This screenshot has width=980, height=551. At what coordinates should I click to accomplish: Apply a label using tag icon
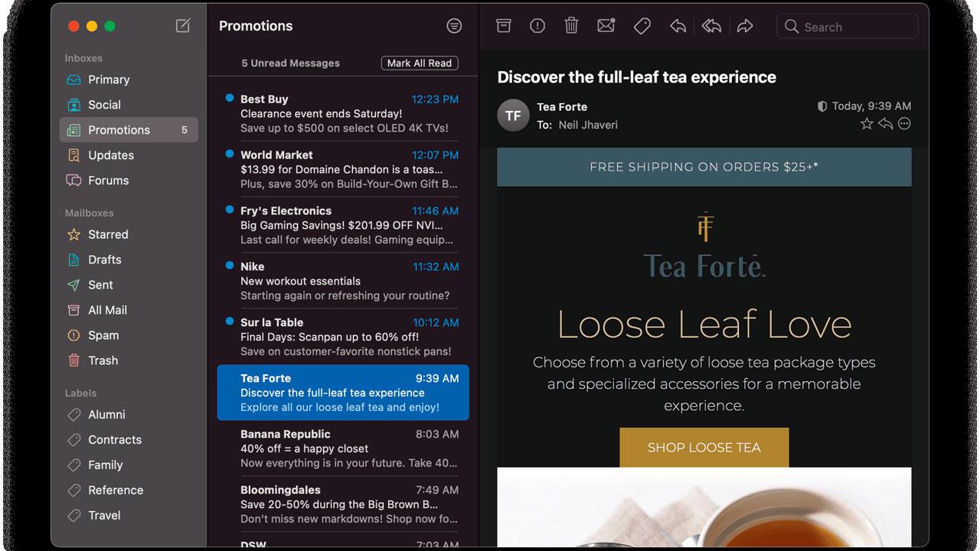[642, 26]
